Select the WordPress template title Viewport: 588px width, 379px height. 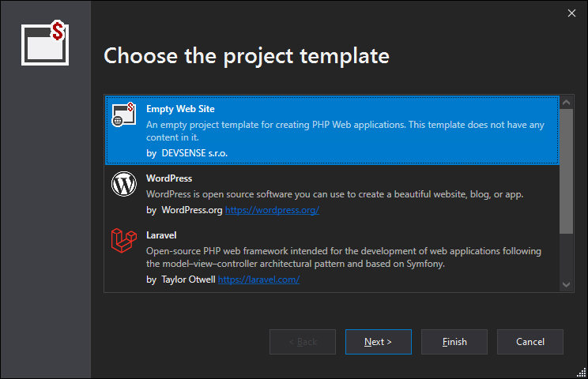[x=169, y=178]
